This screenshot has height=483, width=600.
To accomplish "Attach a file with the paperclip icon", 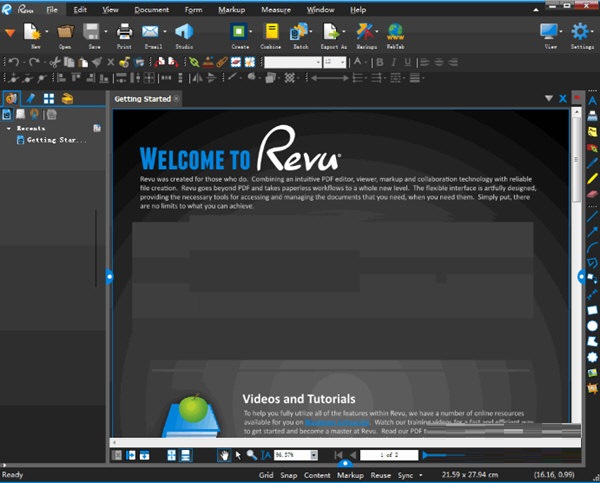I will coord(222,62).
